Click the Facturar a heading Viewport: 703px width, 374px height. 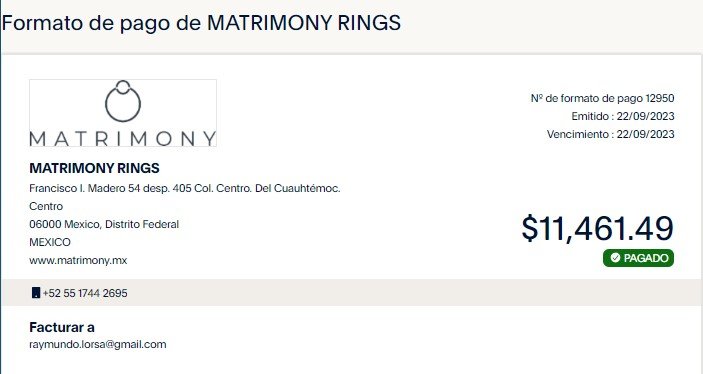pyautogui.click(x=62, y=327)
